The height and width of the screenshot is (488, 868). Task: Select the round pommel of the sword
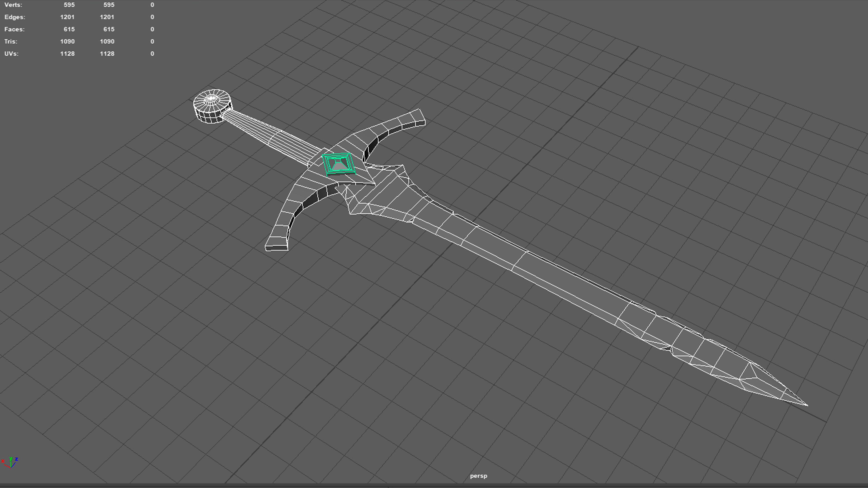212,106
